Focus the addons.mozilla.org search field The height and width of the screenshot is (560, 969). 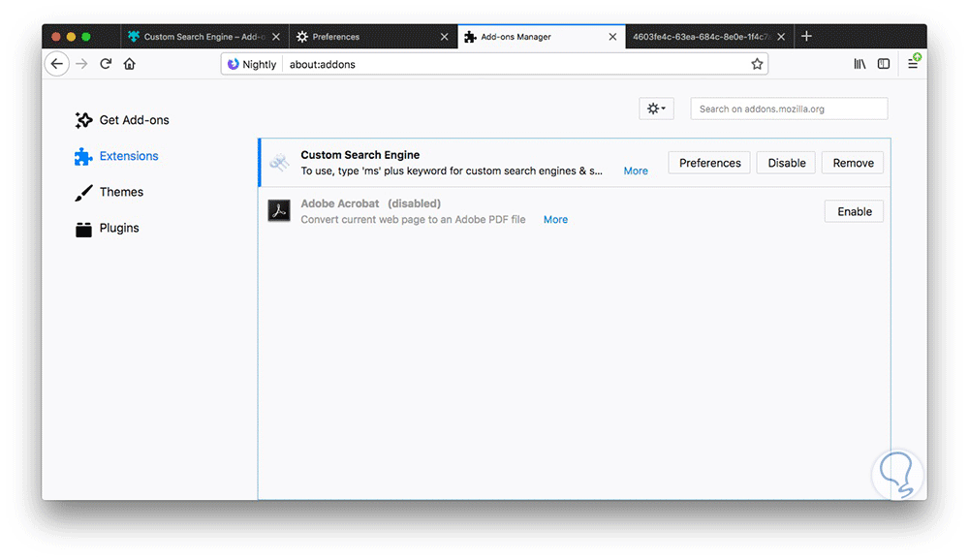pos(789,109)
